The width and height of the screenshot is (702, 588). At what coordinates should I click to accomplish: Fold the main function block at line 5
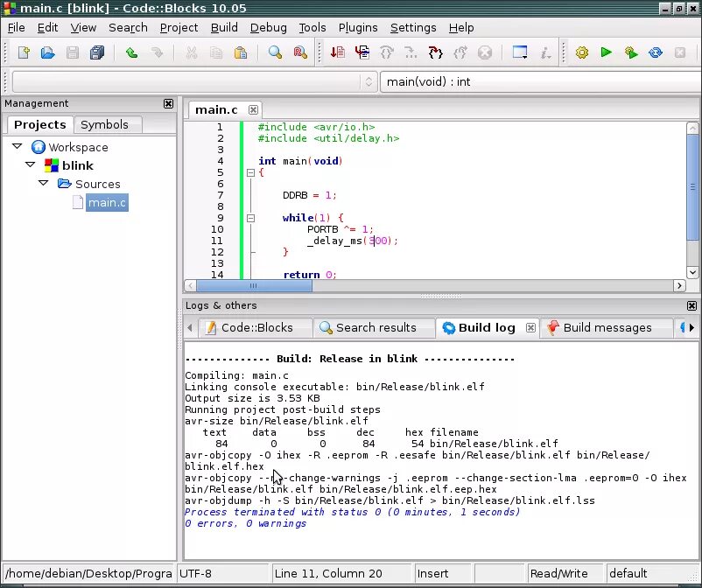click(250, 172)
